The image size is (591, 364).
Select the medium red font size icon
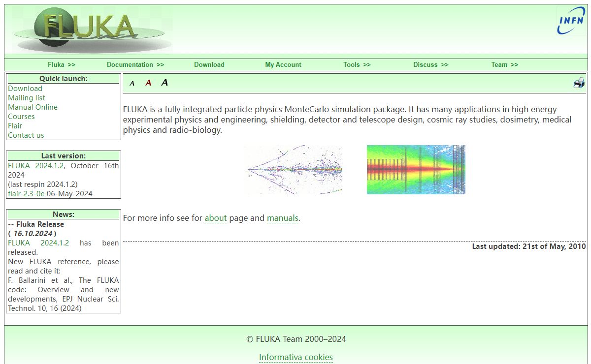(x=148, y=83)
